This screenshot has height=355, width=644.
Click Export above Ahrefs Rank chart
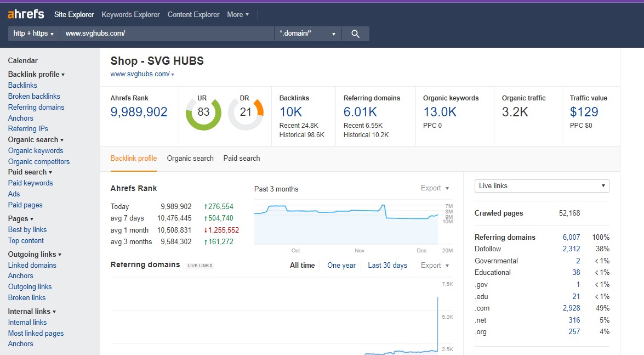[435, 188]
